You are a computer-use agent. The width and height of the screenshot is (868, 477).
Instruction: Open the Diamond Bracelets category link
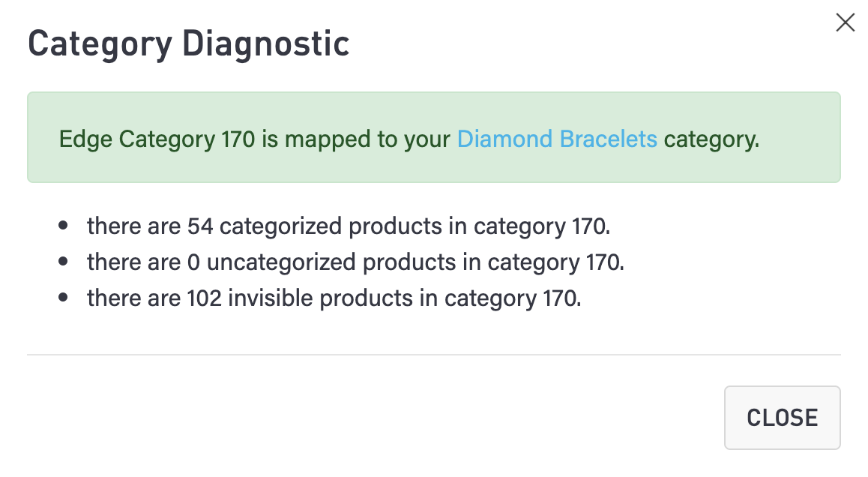[557, 139]
